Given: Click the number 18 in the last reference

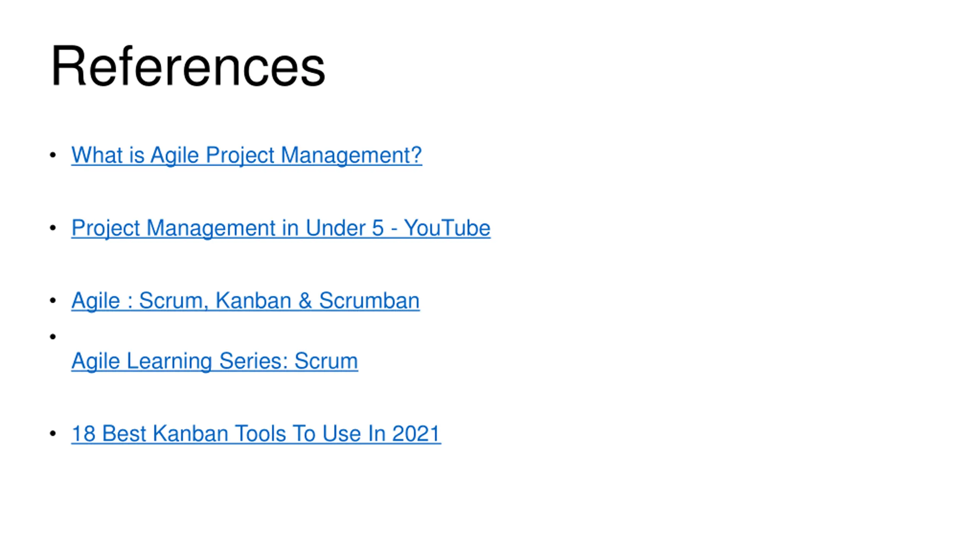Looking at the screenshot, I should pos(83,434).
